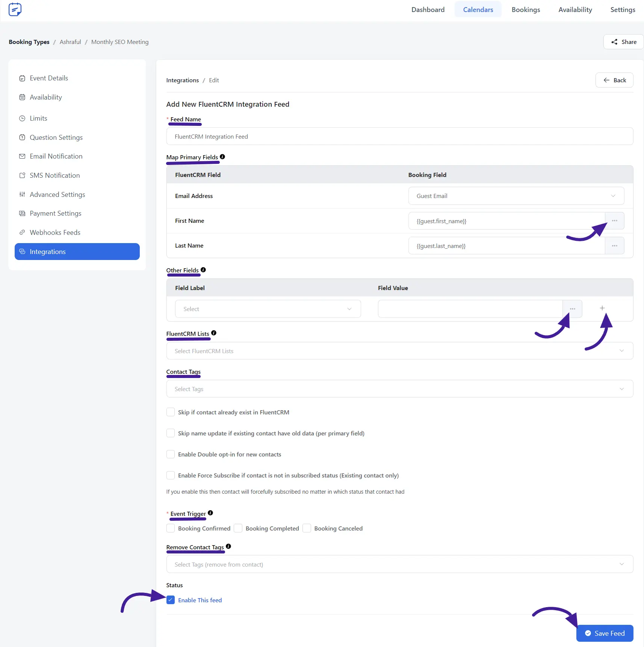Viewport: 644px width, 647px height.
Task: Open the Field Label Select dropdown
Action: tap(268, 309)
